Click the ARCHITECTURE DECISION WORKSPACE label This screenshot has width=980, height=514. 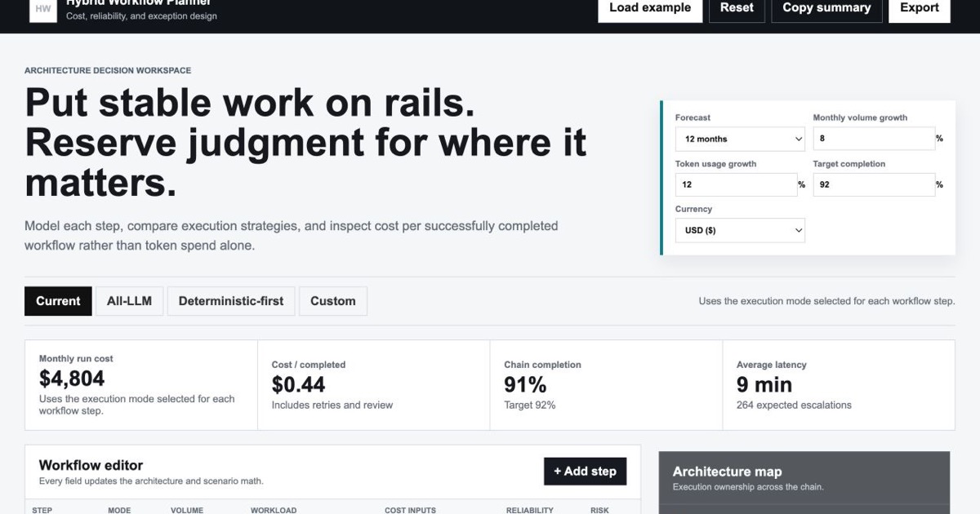108,71
